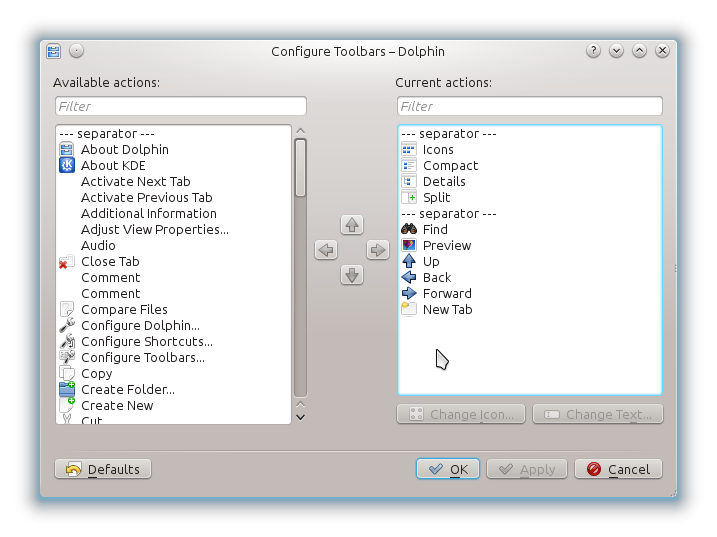Open the window menu Dolphin icon in titlebar
Image resolution: width=717 pixels, height=537 pixels.
pos(54,51)
